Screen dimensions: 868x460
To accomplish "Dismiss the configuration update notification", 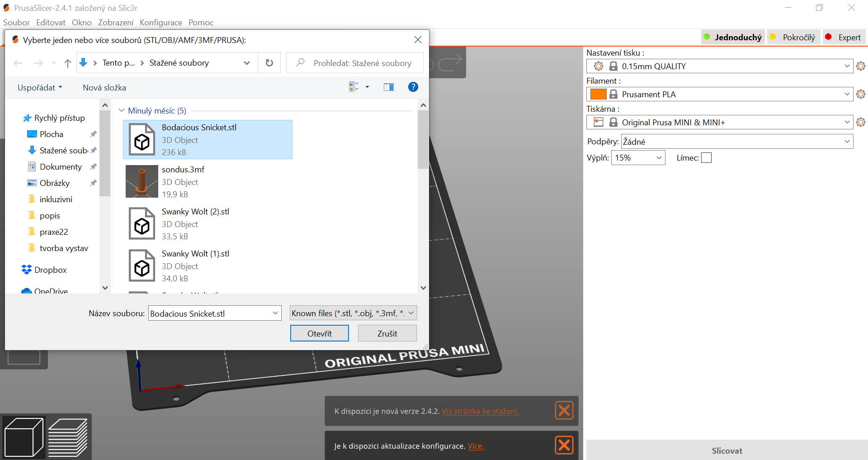I will pyautogui.click(x=564, y=445).
